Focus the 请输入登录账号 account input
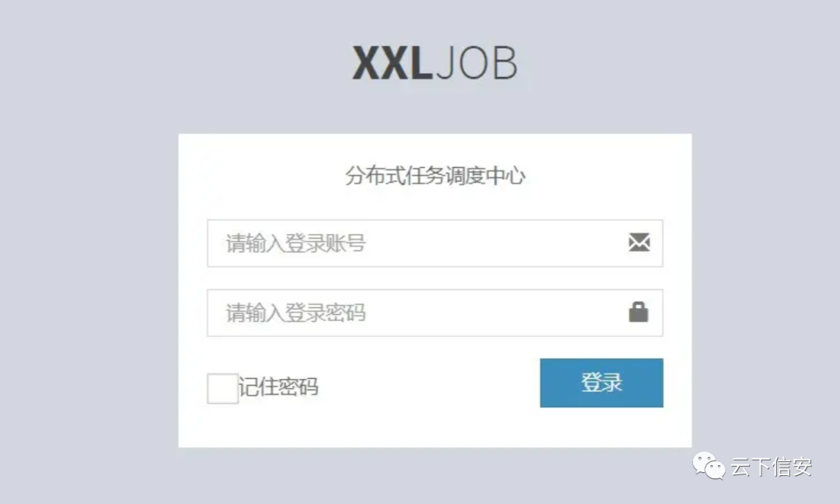Screen dimensions: 840x504 435,243
